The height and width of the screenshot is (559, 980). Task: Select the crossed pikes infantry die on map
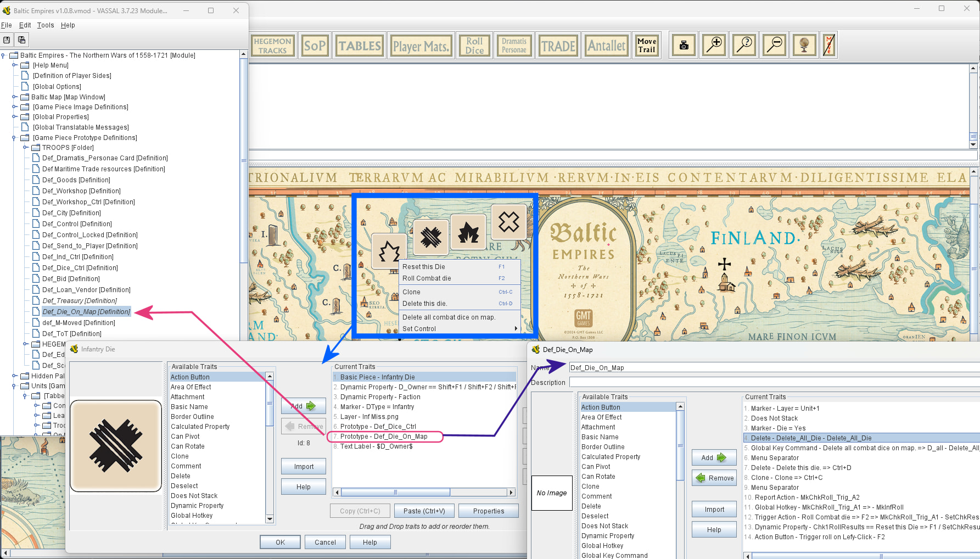431,237
